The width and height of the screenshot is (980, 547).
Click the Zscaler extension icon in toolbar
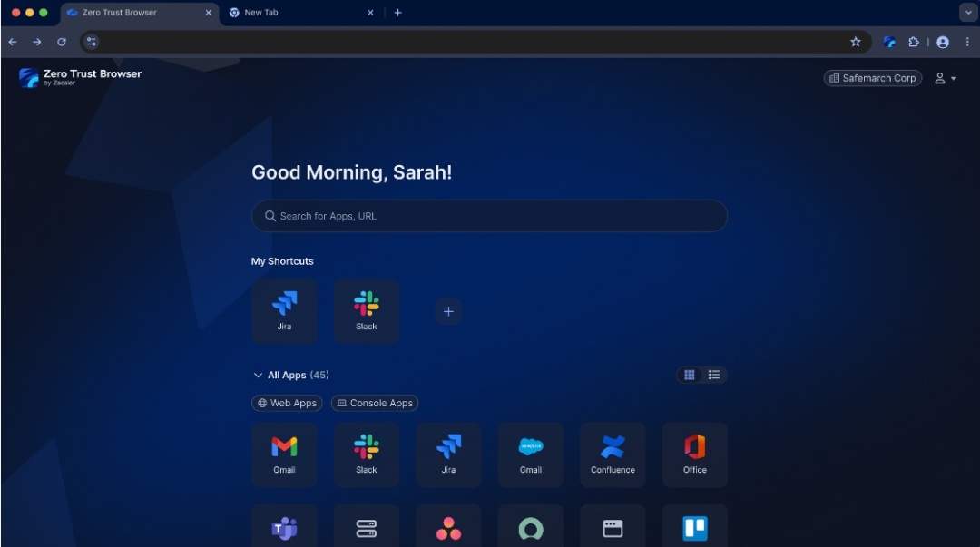(889, 42)
